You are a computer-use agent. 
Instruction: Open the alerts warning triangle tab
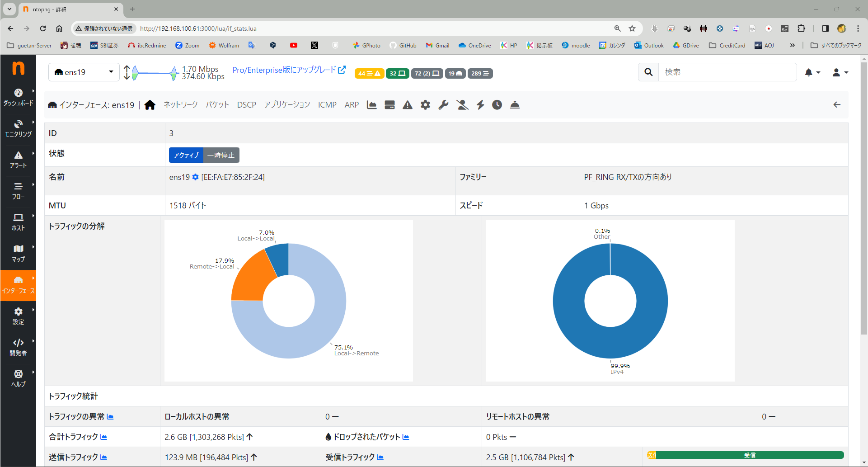point(408,105)
